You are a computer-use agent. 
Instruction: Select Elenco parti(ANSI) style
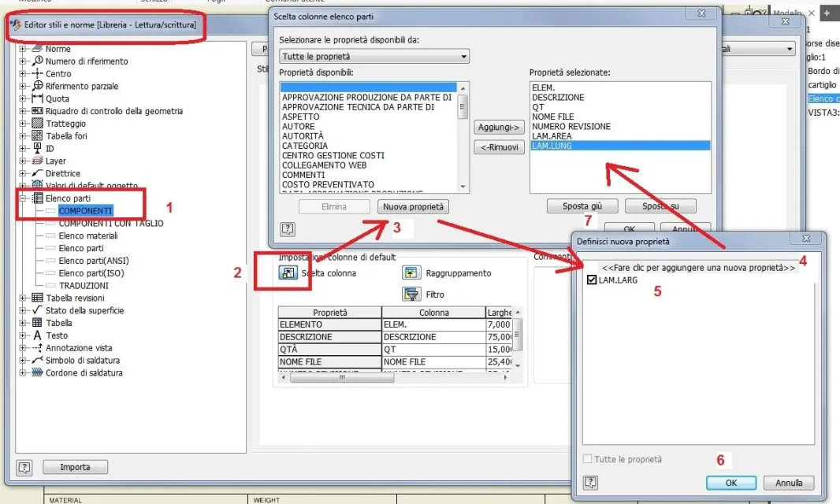click(x=94, y=261)
